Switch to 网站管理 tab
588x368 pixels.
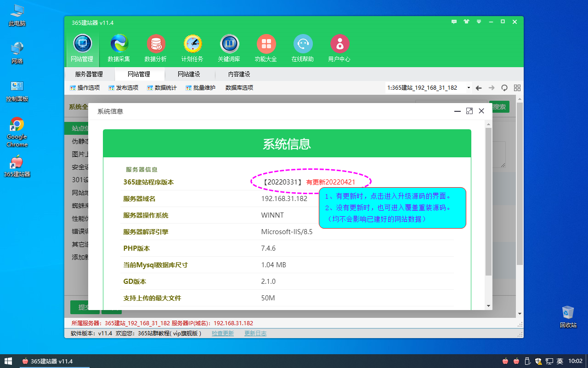tap(139, 74)
